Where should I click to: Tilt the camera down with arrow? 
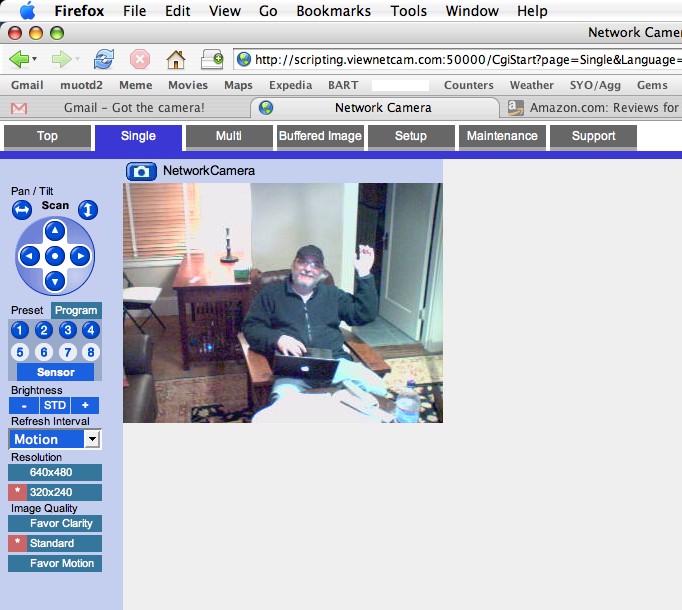click(x=55, y=281)
